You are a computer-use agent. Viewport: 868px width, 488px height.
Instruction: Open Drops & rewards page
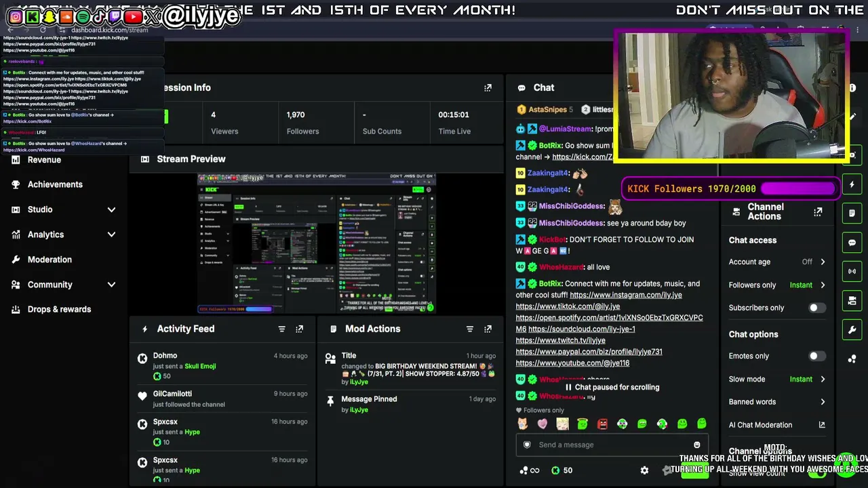pyautogui.click(x=59, y=309)
